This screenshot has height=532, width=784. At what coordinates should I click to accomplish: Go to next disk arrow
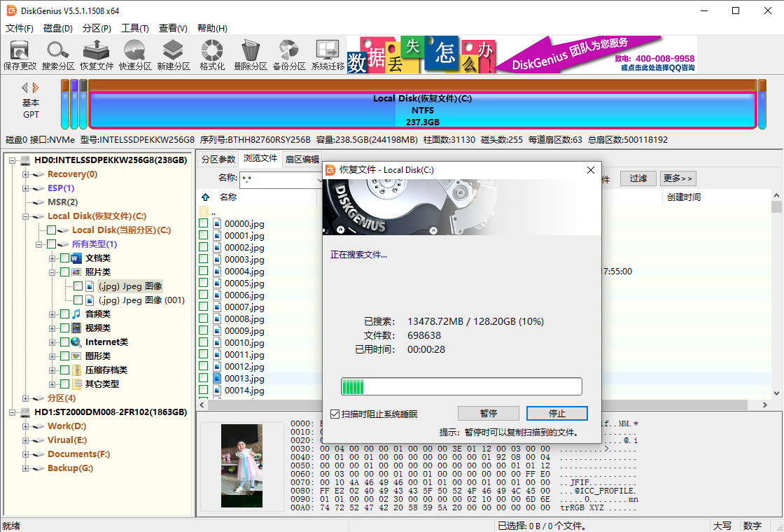tap(36, 88)
